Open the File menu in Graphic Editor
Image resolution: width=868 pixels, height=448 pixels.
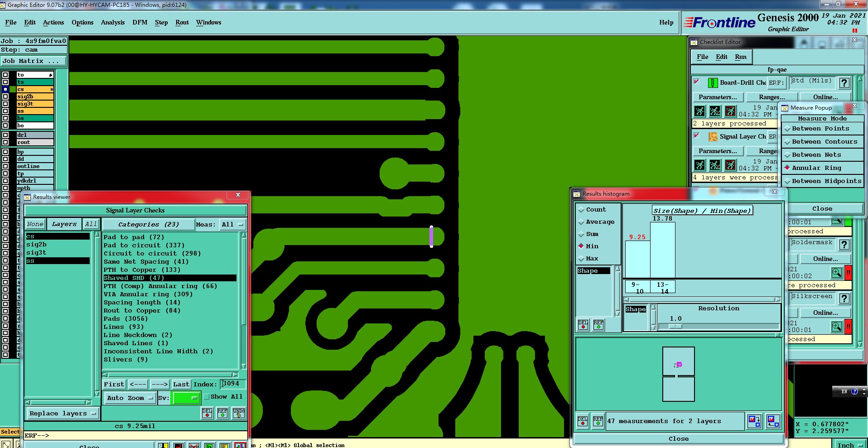coord(11,23)
